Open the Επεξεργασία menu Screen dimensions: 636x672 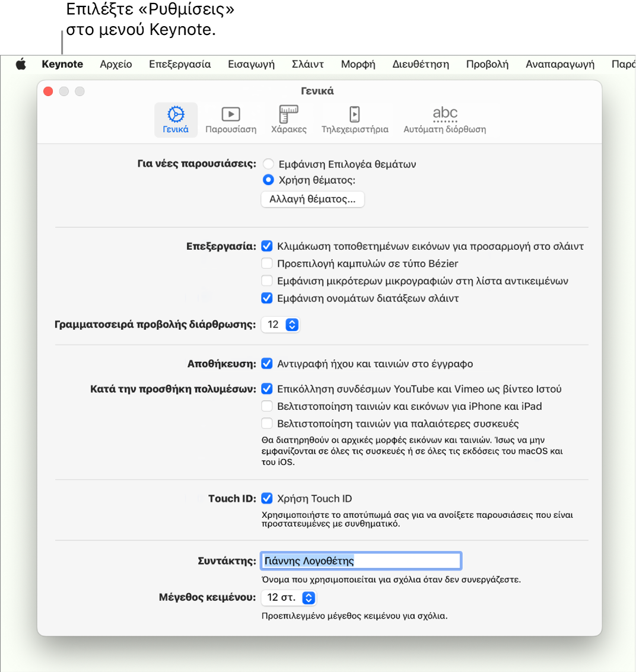tap(180, 64)
